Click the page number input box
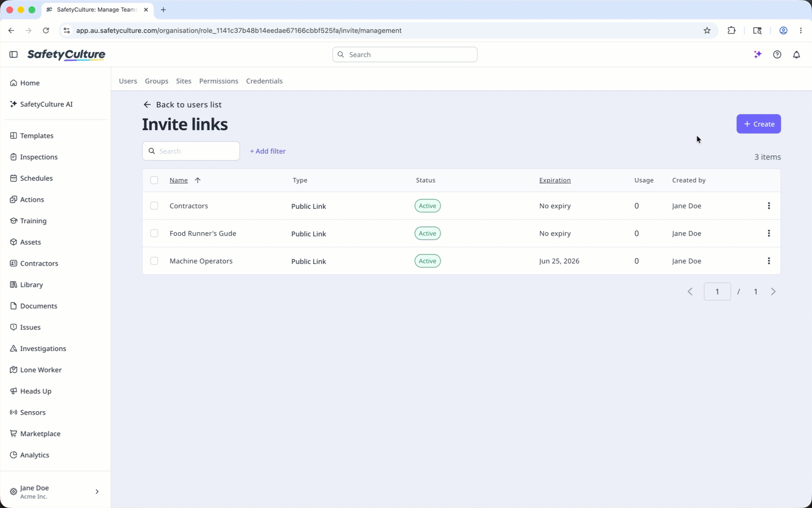The height and width of the screenshot is (508, 812). coord(717,292)
